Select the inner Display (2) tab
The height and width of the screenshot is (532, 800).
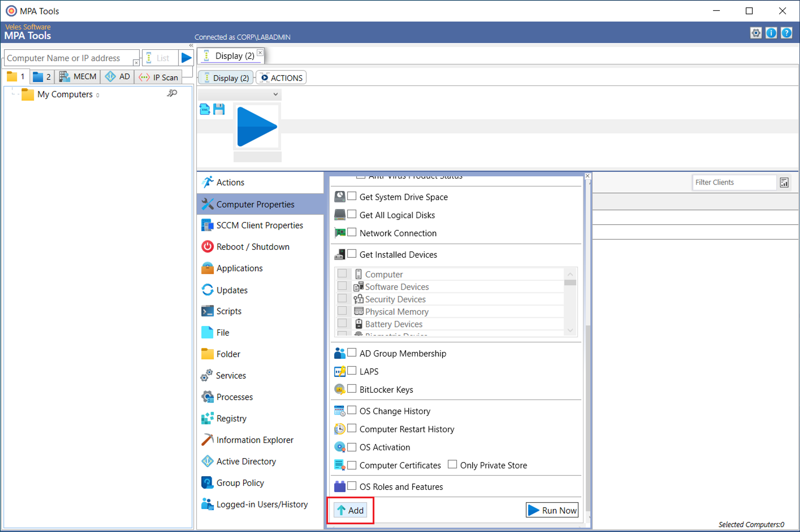coord(226,78)
